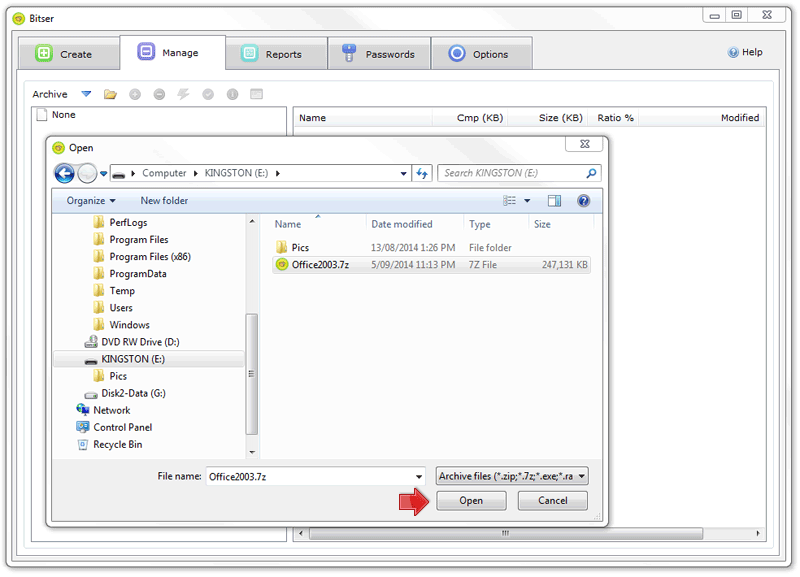
Task: Click the open archive folder icon
Action: 110,94
